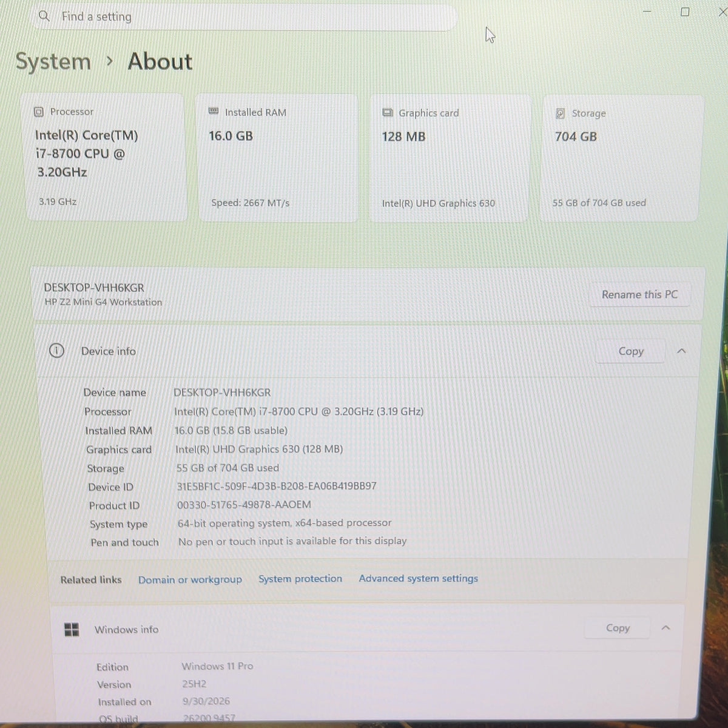Click the HP Z2 Mini G4 Workstation text
This screenshot has width=728, height=728.
coord(103,302)
